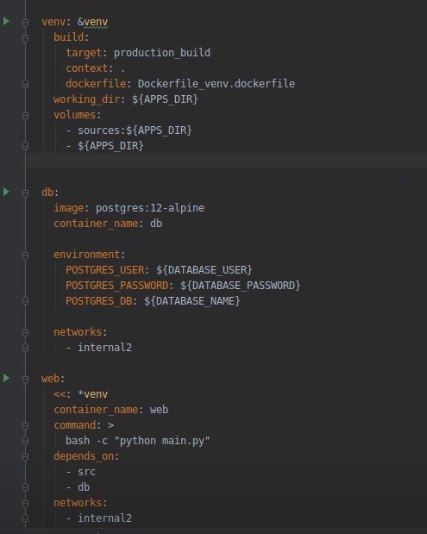Click the working_dir key
This screenshot has height=534, width=427.
tap(86, 99)
